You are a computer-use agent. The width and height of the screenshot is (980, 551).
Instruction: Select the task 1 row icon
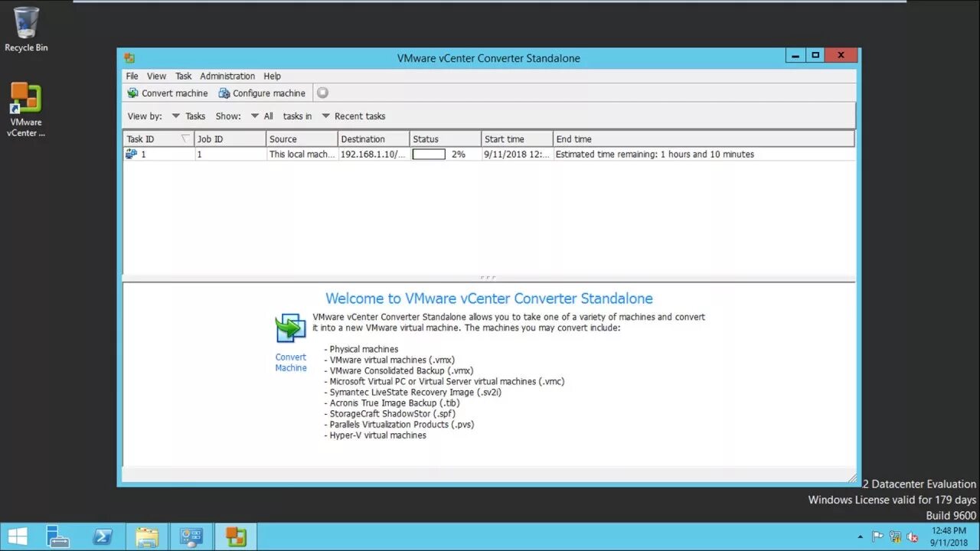point(131,154)
